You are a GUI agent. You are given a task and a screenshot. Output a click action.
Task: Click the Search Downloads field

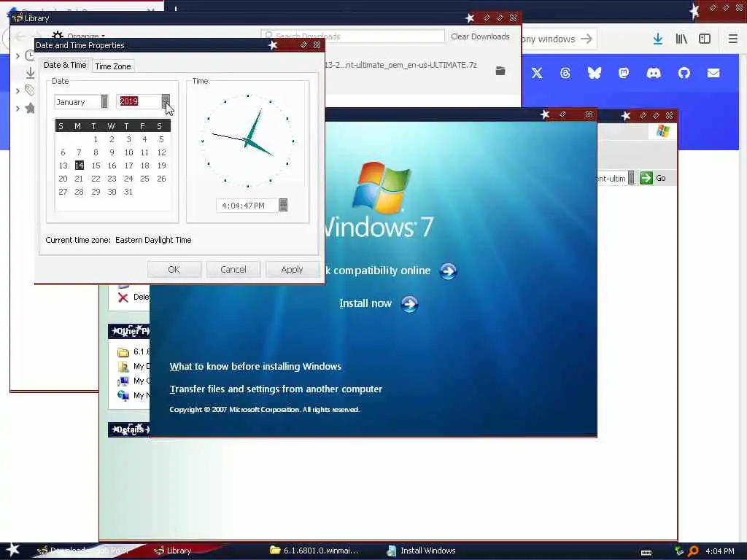(352, 36)
